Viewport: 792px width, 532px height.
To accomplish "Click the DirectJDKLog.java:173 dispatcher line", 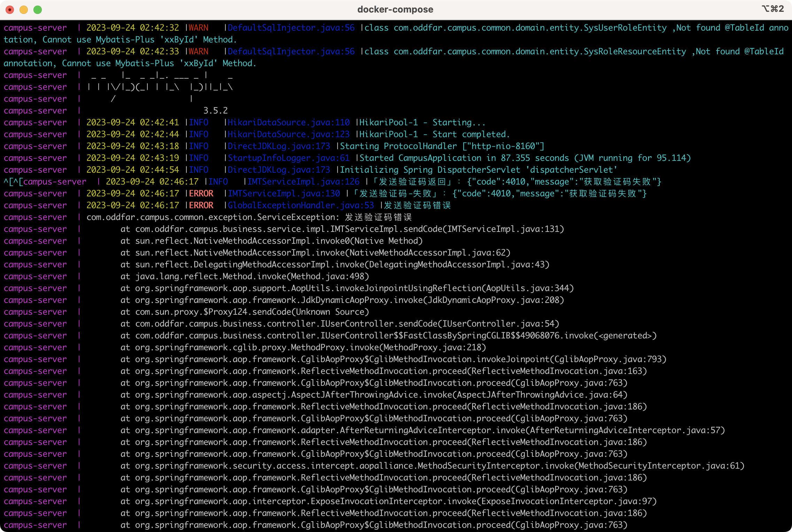I will (279, 170).
